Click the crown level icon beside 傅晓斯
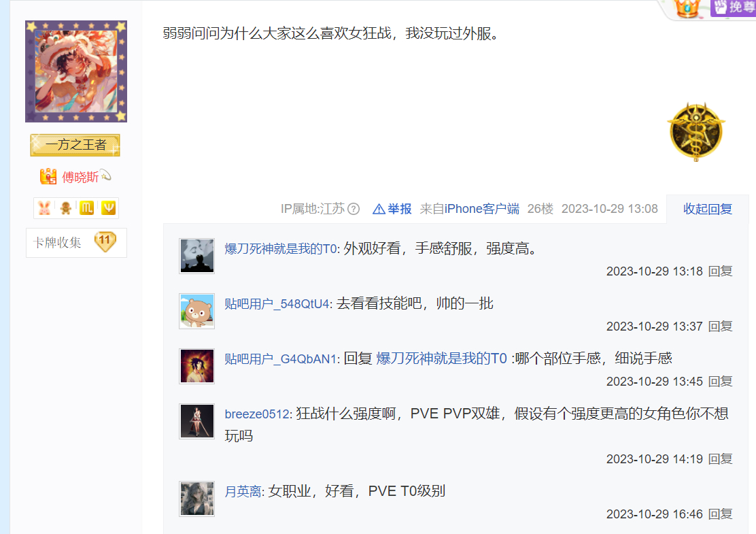 pos(48,177)
